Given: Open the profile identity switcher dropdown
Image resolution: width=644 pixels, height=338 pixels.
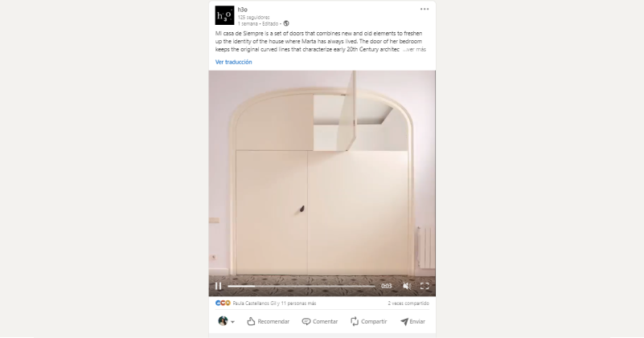Looking at the screenshot, I should click(x=226, y=321).
